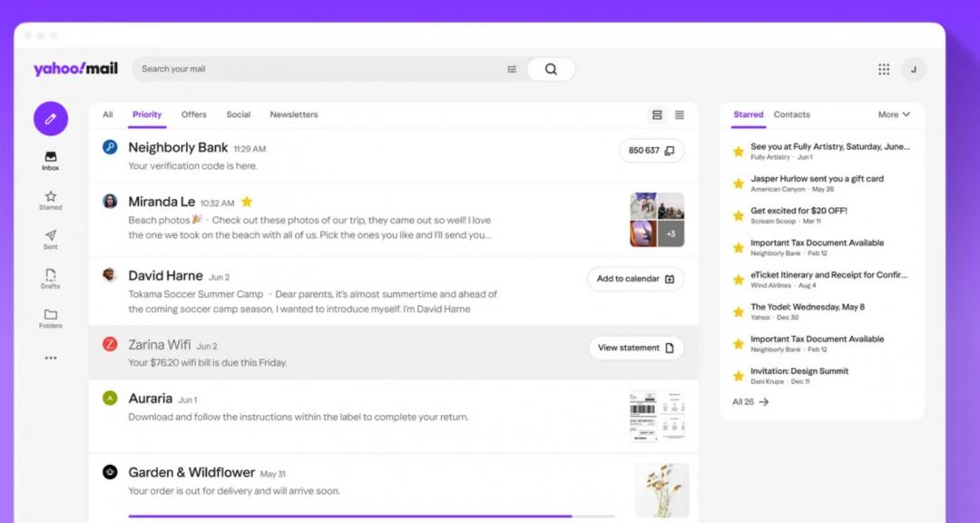This screenshot has height=523, width=980.
Task: Open the Inbox from the sidebar
Action: pyautogui.click(x=51, y=161)
